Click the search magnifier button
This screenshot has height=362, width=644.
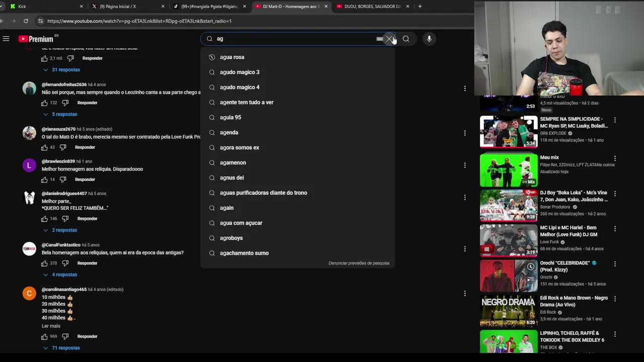[406, 39]
